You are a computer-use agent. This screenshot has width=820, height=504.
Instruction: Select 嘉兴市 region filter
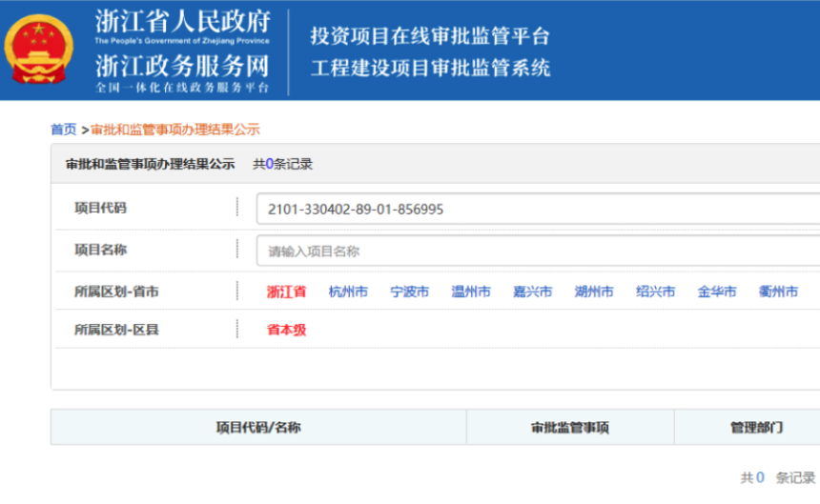532,292
